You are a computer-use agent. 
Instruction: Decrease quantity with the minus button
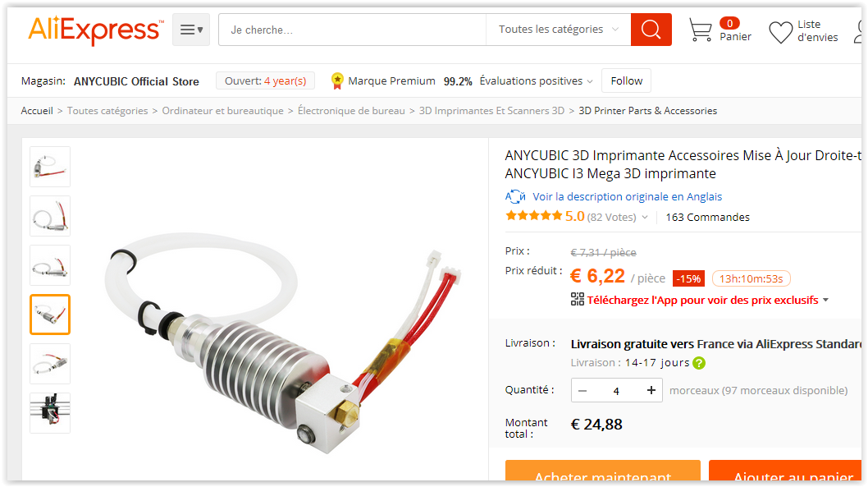[x=582, y=391]
